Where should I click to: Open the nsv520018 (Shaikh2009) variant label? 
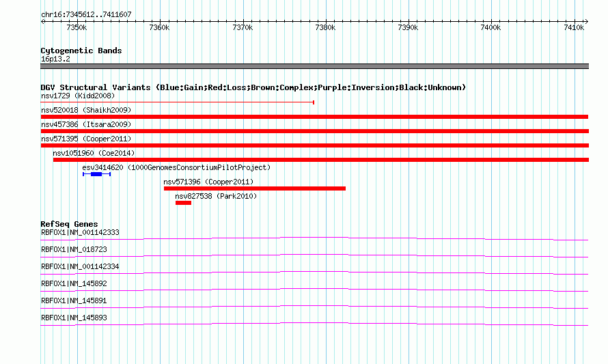coord(86,110)
